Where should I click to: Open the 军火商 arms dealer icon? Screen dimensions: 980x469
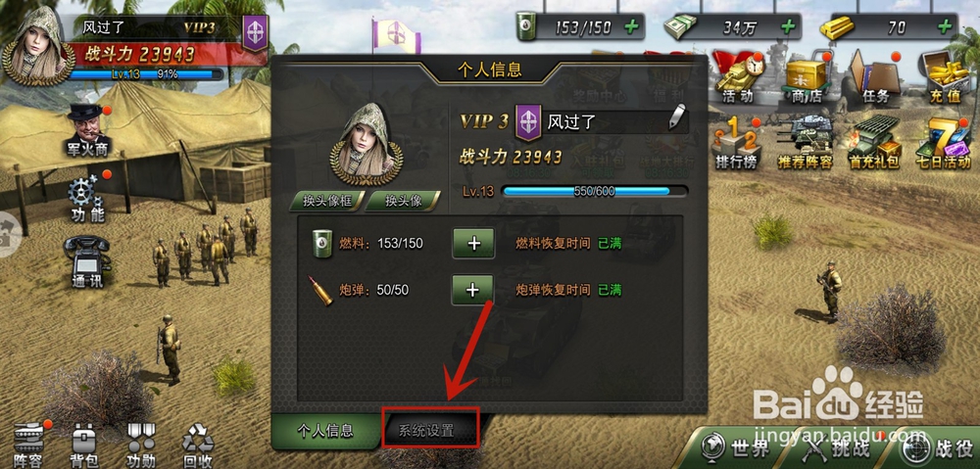point(87,130)
